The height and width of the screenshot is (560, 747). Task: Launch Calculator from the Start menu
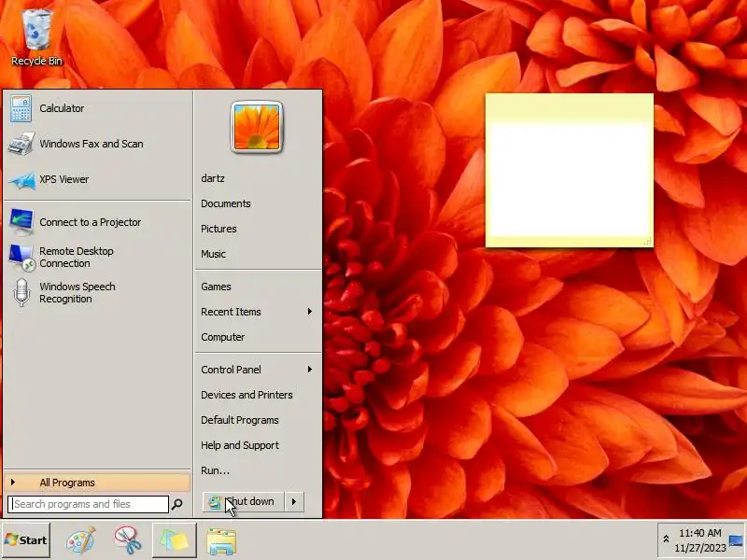pos(97,108)
